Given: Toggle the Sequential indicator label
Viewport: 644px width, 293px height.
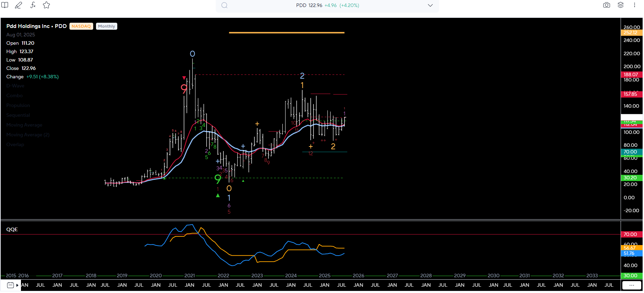Looking at the screenshot, I should point(18,115).
